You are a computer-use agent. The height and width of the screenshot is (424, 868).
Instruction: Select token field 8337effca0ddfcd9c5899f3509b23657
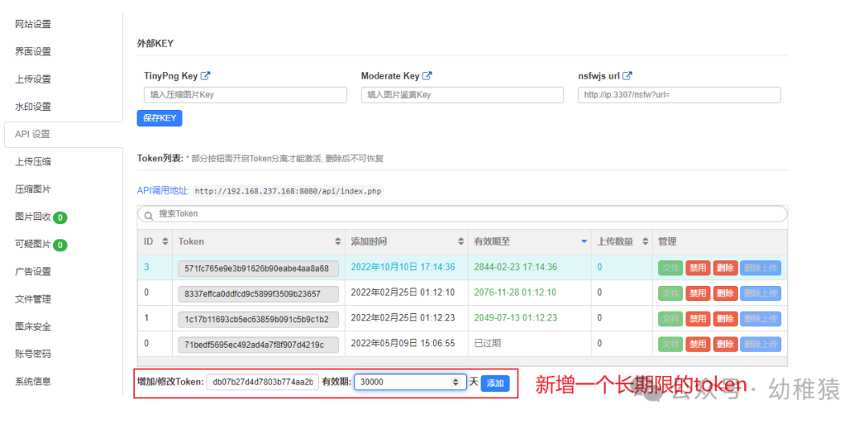pos(259,294)
